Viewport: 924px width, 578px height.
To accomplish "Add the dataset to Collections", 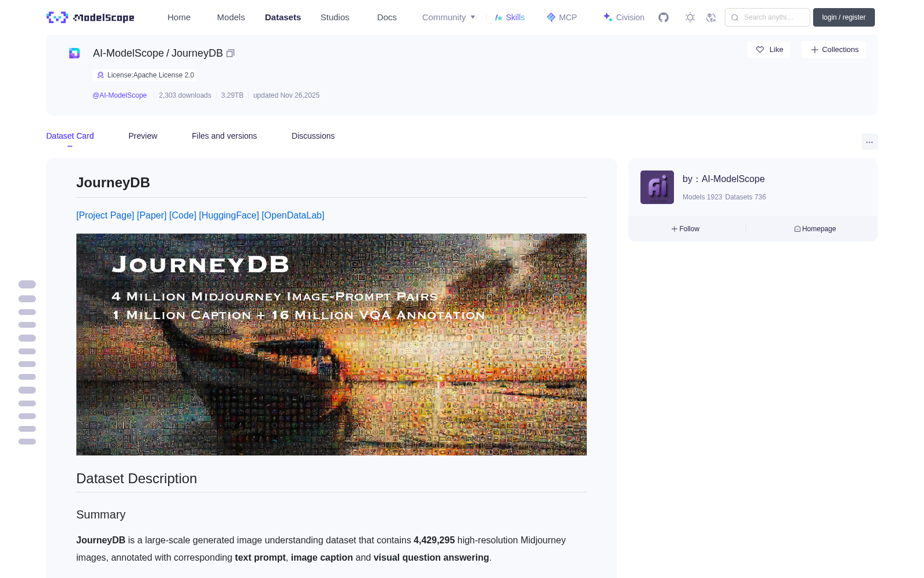I will click(834, 50).
